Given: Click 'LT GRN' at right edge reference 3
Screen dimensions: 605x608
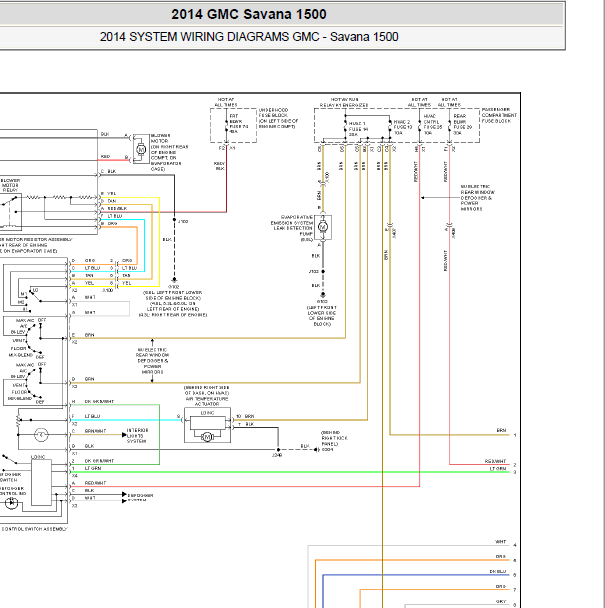Looking at the screenshot, I should [x=498, y=469].
